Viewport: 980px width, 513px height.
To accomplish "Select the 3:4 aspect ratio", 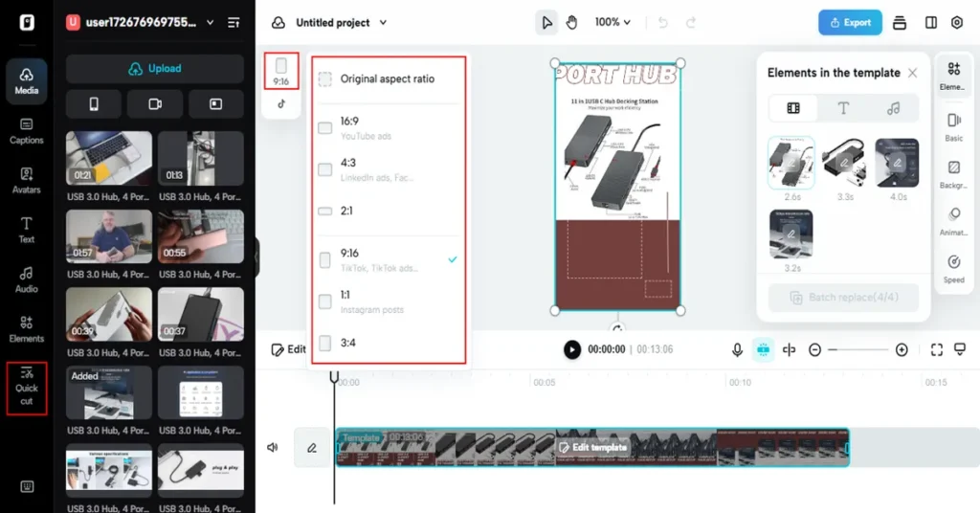I will click(x=389, y=343).
